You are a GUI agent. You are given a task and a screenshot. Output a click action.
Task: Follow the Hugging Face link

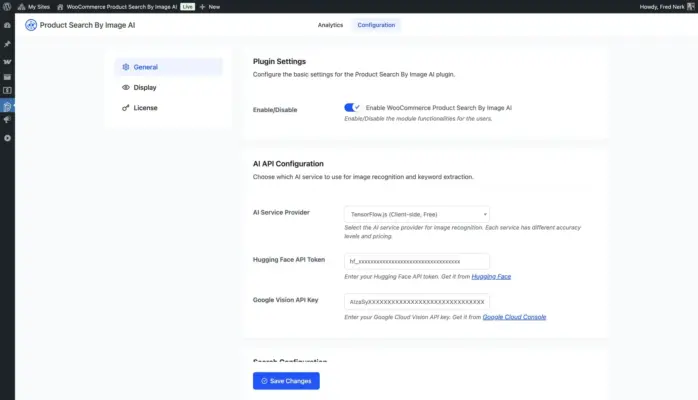point(491,276)
